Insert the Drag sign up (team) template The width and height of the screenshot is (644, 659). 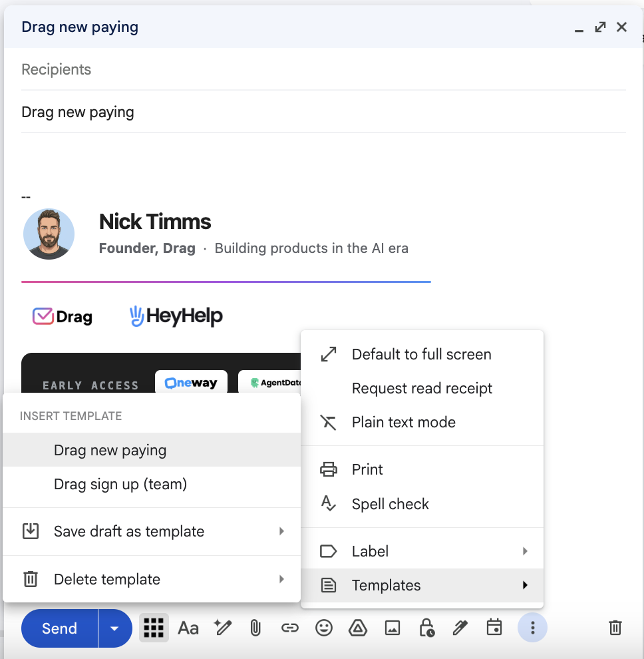coord(152,484)
